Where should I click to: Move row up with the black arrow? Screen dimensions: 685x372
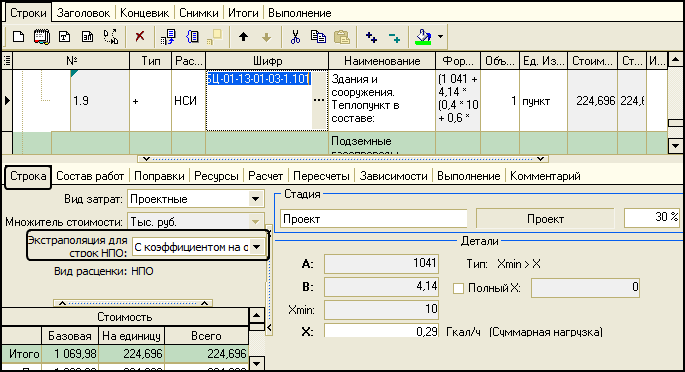(x=243, y=37)
